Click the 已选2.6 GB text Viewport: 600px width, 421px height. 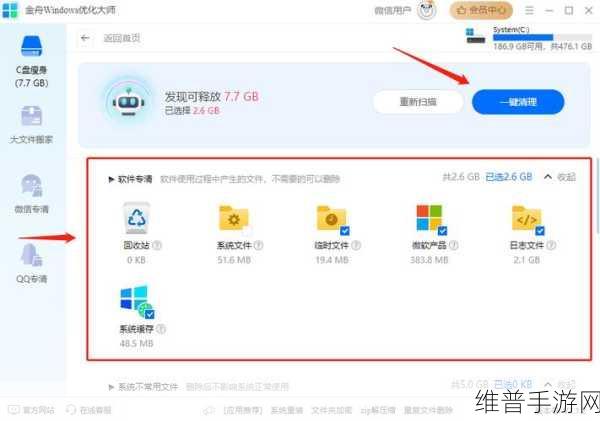[509, 177]
